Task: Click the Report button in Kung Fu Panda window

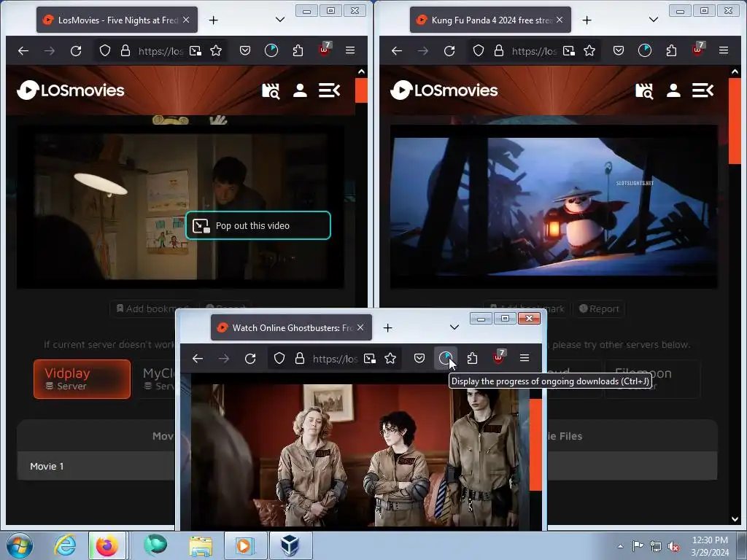Action: click(x=599, y=308)
